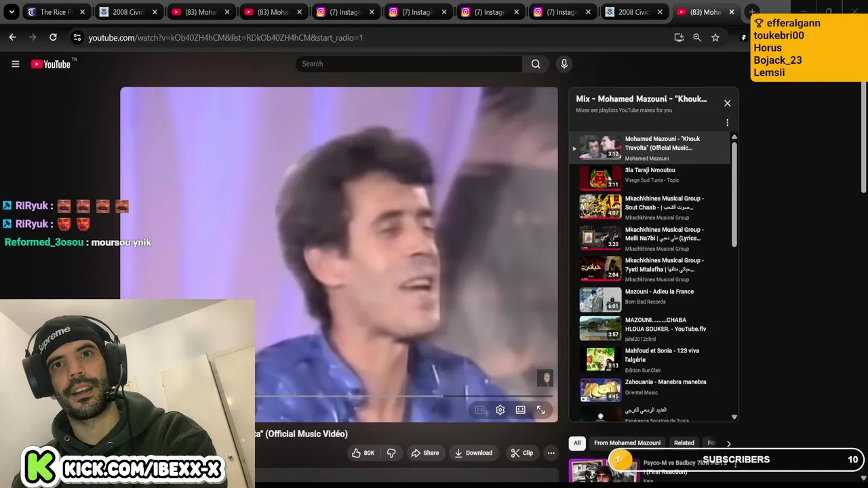Open the tab search dropdown chevron
The height and width of the screenshot is (488, 868).
[12, 12]
